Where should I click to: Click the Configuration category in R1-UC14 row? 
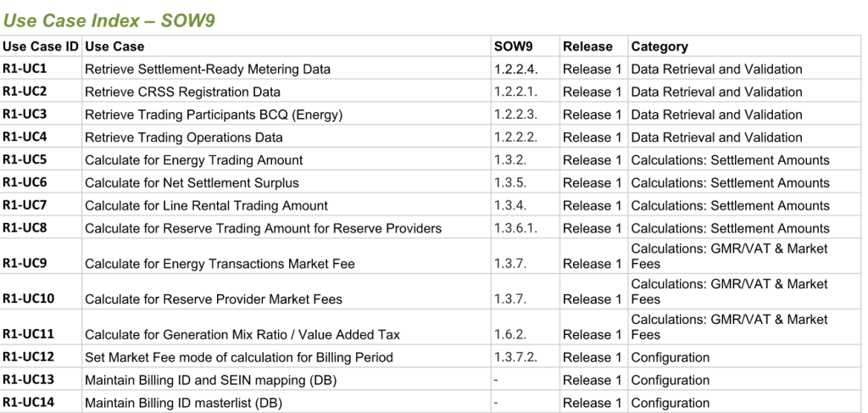point(670,404)
